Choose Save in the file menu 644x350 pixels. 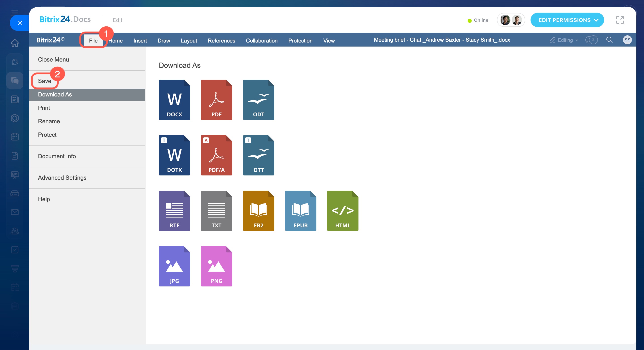pyautogui.click(x=87, y=81)
